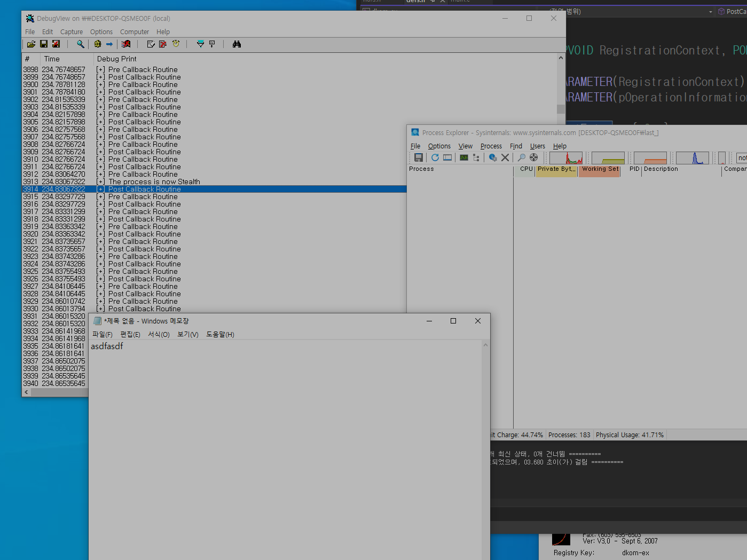747x560 pixels.
Task: Select highlighted row 3914 Post Callback Routine
Action: click(214, 190)
